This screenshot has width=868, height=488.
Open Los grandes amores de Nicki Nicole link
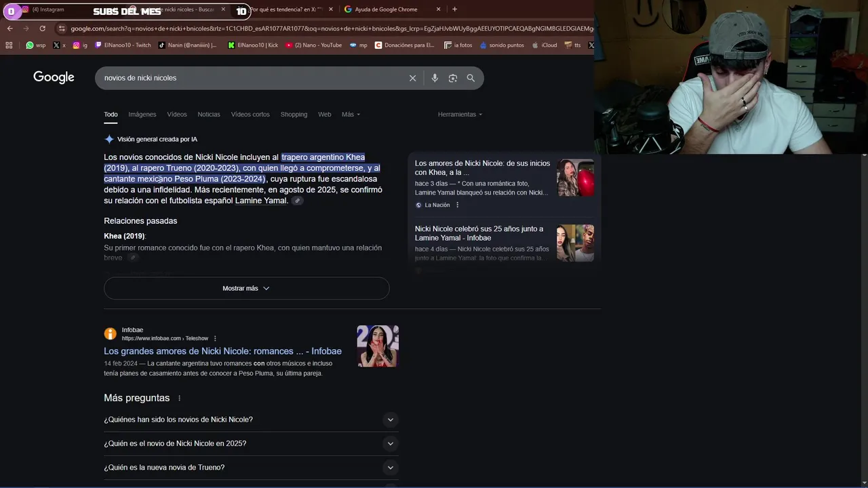pos(222,351)
